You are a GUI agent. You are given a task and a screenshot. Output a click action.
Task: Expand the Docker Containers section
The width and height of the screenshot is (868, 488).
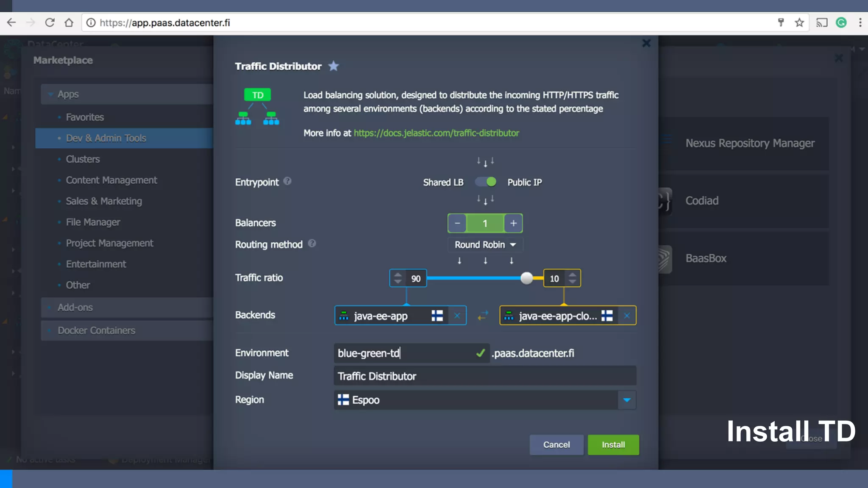(x=127, y=330)
